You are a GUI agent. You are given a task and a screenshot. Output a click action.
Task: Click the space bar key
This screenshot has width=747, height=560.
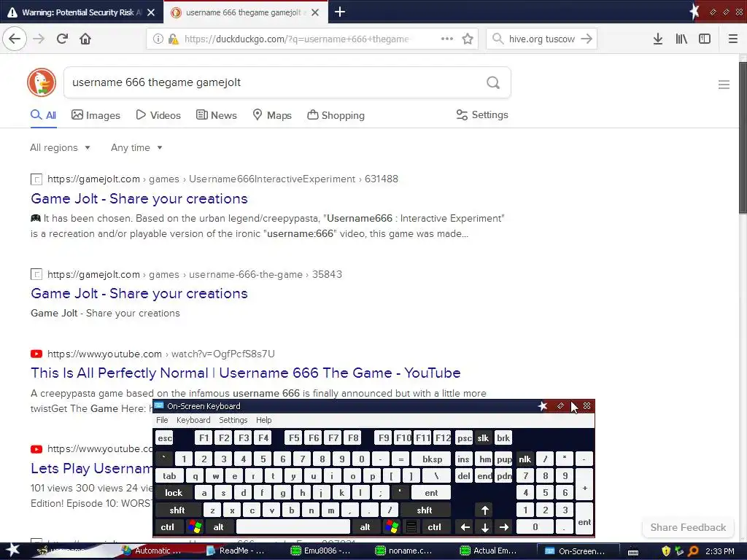[293, 526]
